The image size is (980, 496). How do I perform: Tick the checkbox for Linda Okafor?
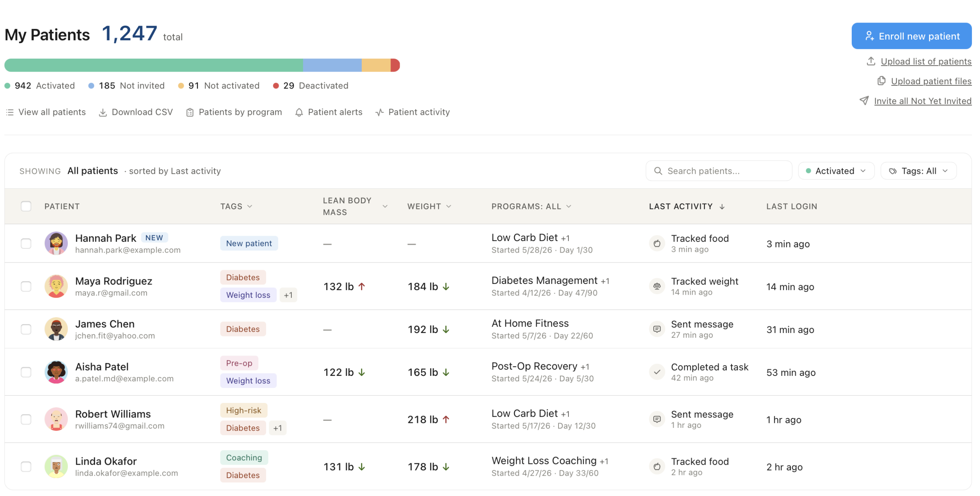[x=26, y=467]
